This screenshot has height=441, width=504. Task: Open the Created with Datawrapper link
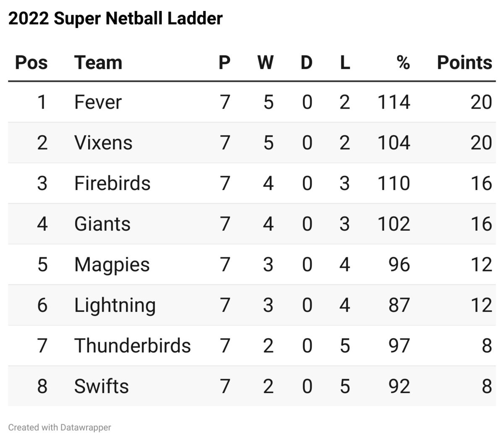[60, 428]
